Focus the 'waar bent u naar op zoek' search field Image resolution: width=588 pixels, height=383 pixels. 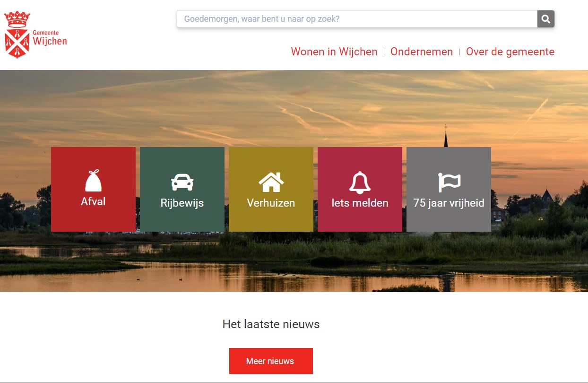pyautogui.click(x=357, y=19)
